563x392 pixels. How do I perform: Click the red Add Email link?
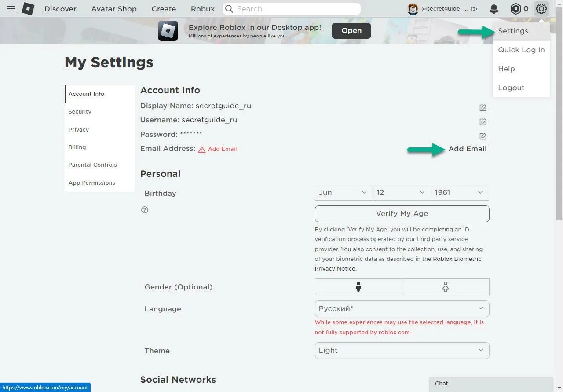point(223,149)
